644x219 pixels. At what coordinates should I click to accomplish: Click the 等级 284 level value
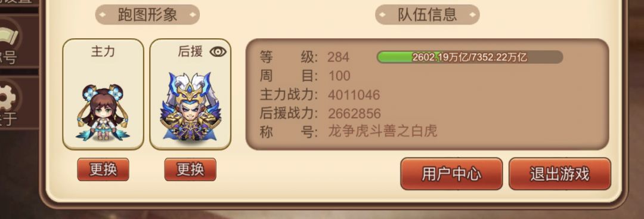click(339, 57)
